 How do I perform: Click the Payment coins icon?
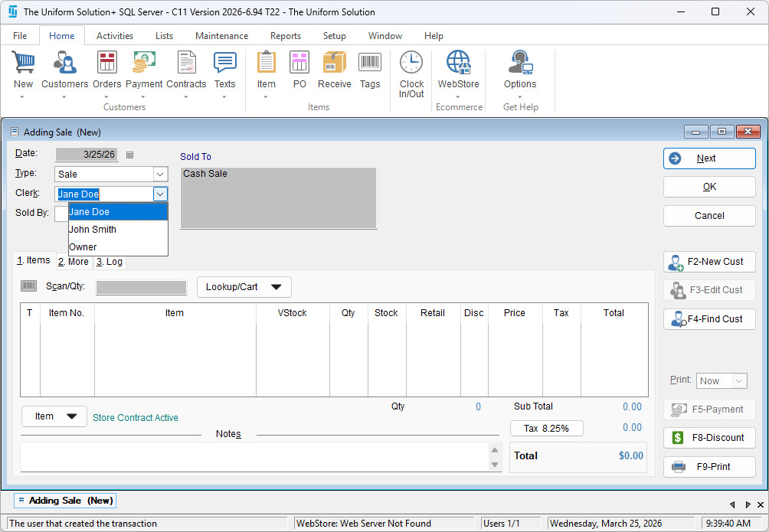[144, 64]
